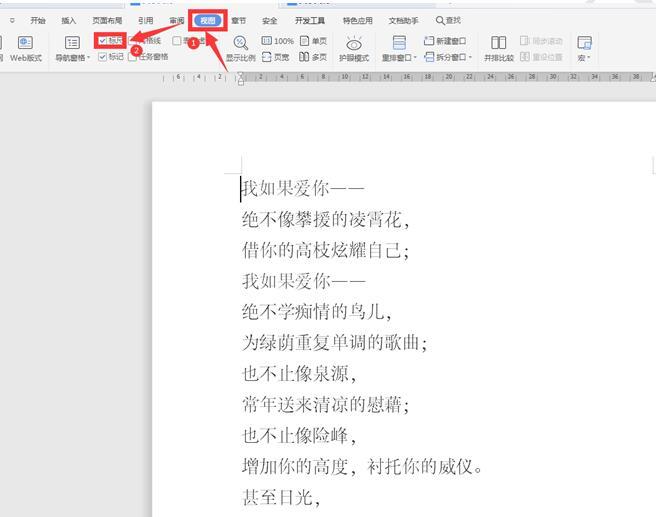Click the line 借你的高枝炫耀自己;
The width and height of the screenshot is (656, 517).
pos(325,251)
